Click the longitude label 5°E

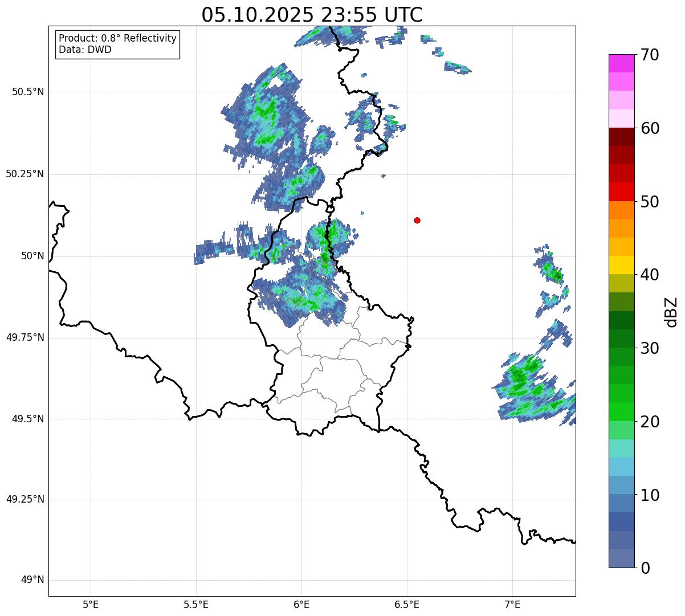(91, 605)
